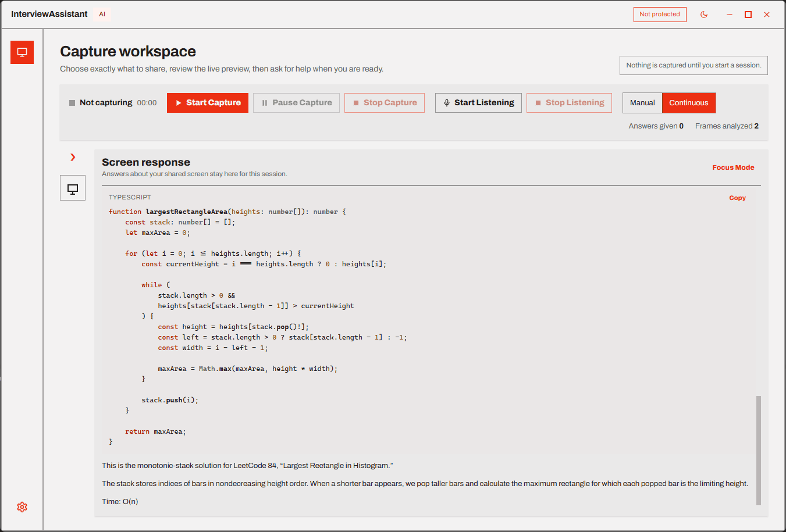The height and width of the screenshot is (532, 786).
Task: Click Stop Listening button
Action: [x=569, y=103]
